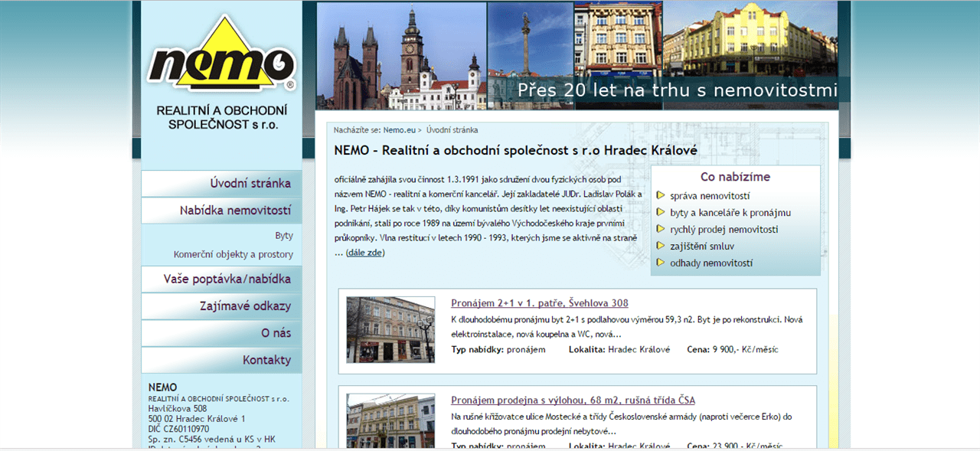This screenshot has height=451, width=980.
Task: Select 'odhady nemovitostí' text
Action: [x=711, y=263]
